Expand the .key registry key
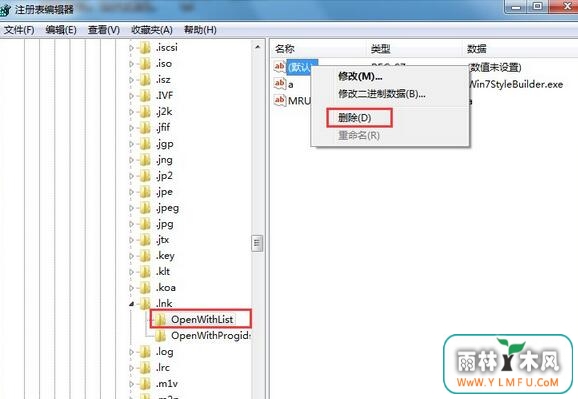578x399 pixels. [132, 256]
